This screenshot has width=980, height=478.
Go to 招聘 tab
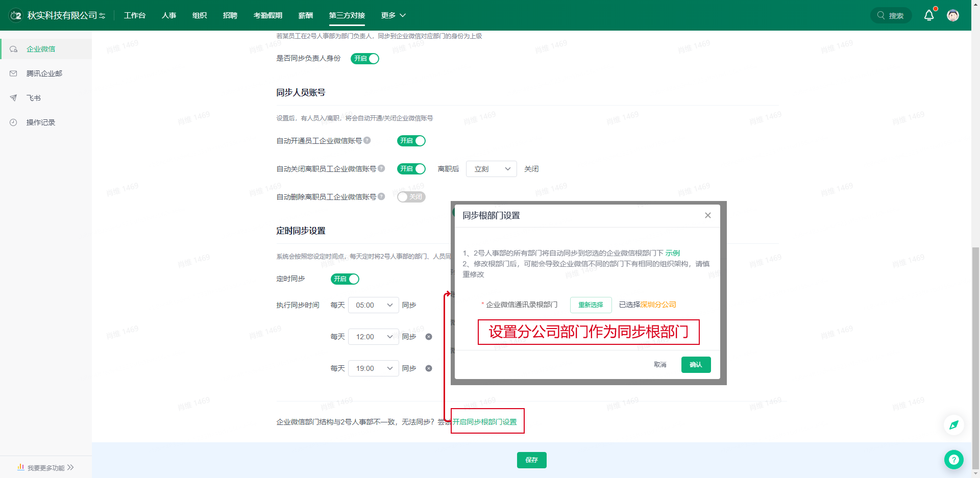[230, 15]
